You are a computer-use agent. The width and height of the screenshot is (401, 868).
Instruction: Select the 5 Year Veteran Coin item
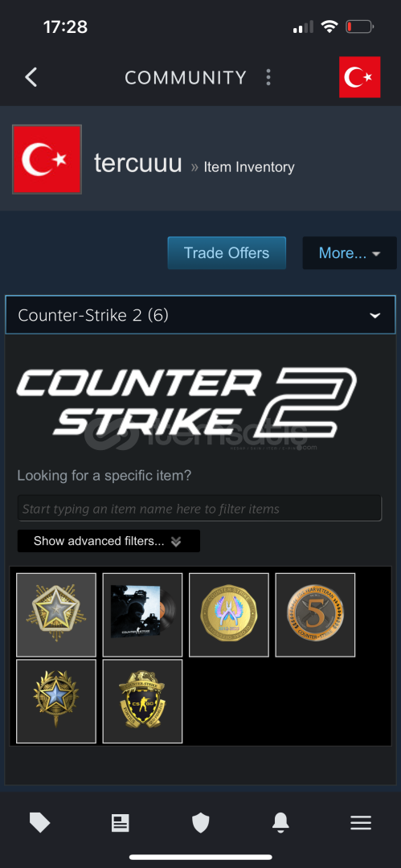pos(315,615)
